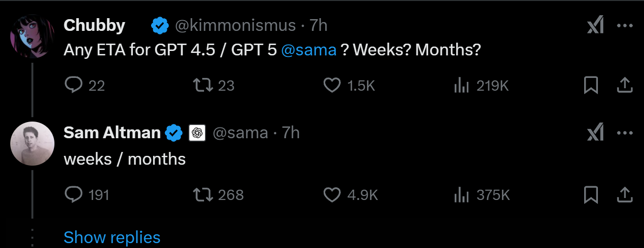This screenshot has width=644, height=248.
Task: Like Sam Altman's reply
Action: (x=332, y=195)
